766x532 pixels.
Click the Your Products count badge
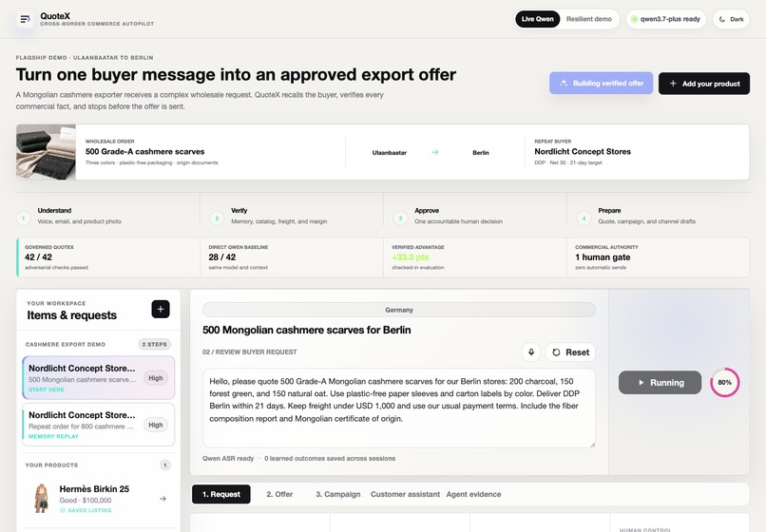(165, 465)
